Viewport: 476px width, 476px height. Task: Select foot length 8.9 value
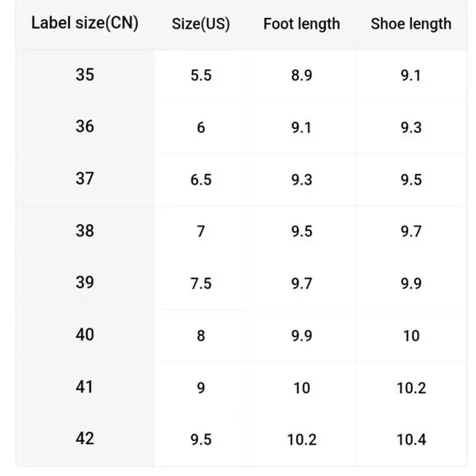(301, 76)
